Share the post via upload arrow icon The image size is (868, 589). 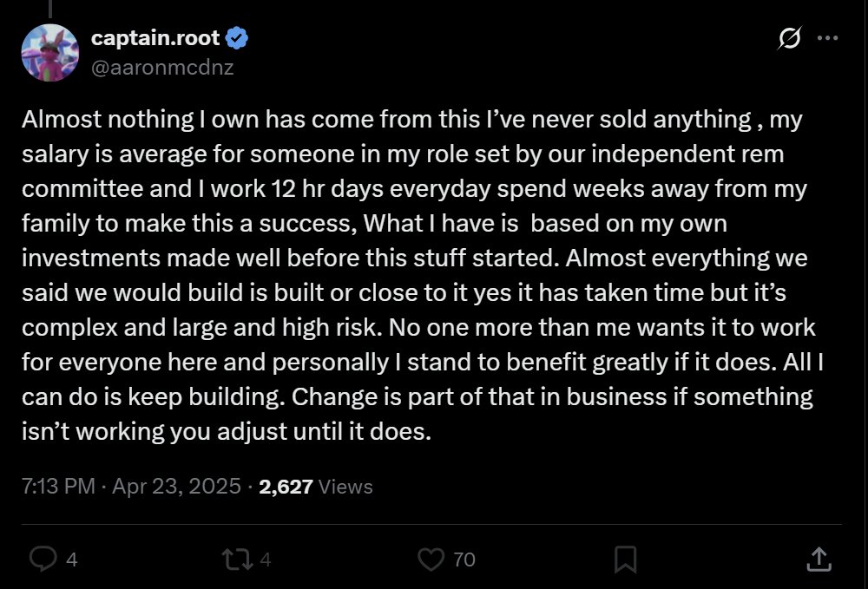818,560
